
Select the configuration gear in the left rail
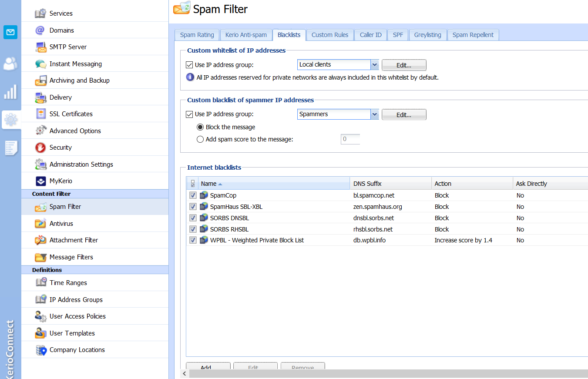click(x=11, y=120)
